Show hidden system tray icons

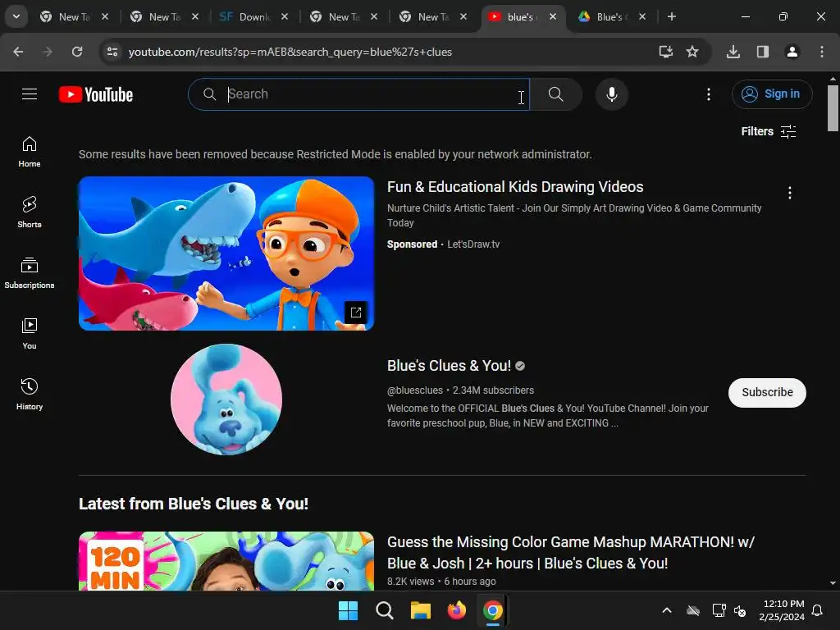pos(667,610)
